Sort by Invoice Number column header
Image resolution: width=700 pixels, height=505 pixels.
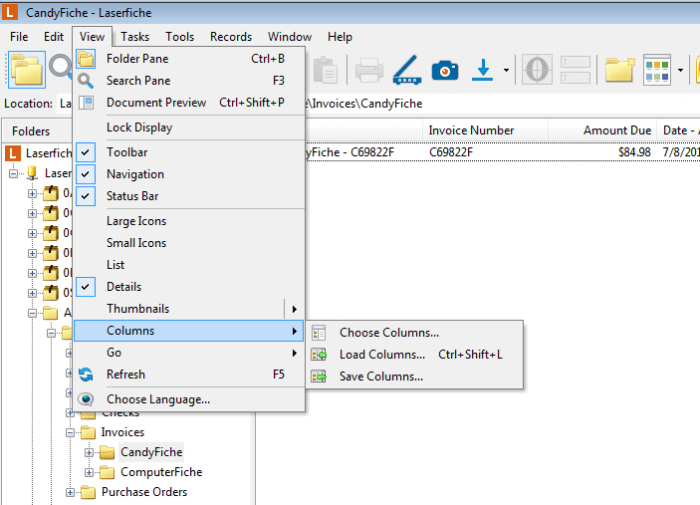coord(485,130)
